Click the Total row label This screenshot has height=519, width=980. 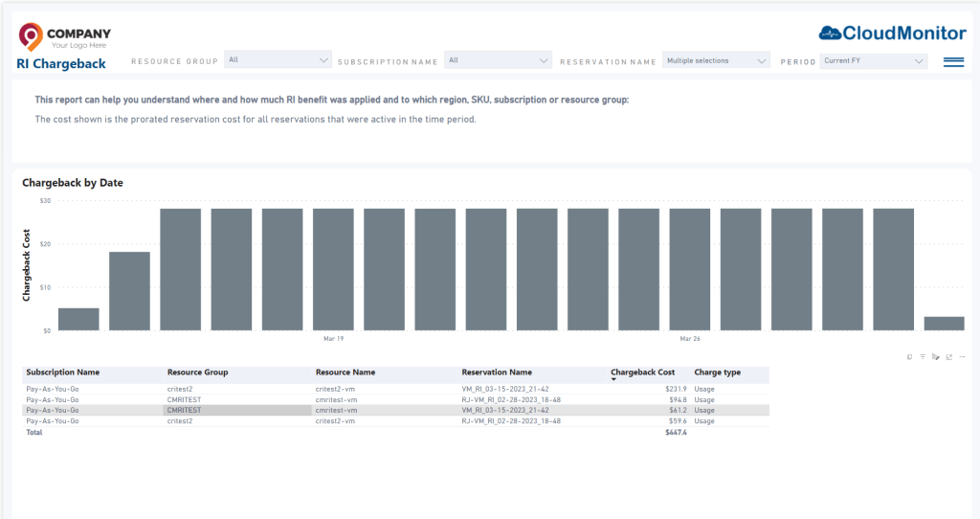click(x=33, y=432)
